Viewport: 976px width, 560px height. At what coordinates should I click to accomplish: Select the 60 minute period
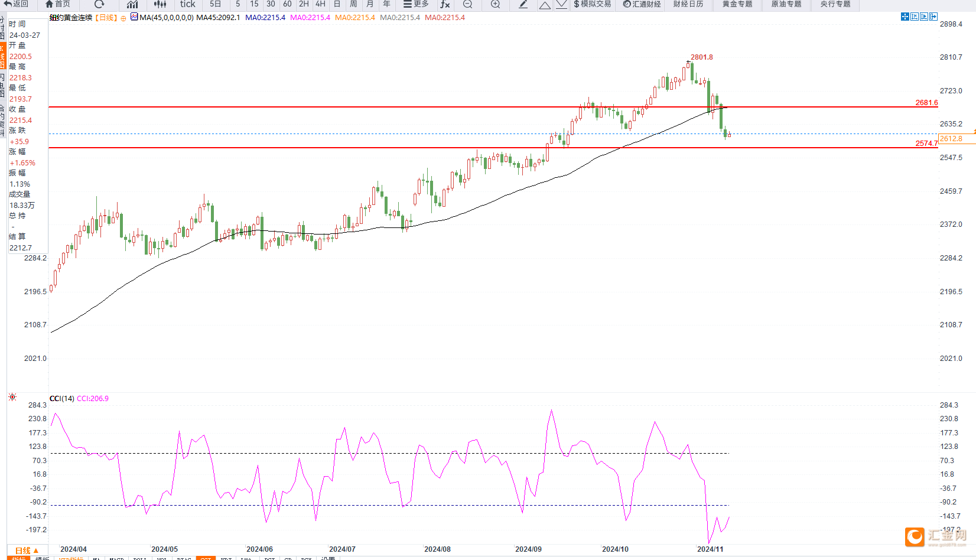tap(287, 4)
